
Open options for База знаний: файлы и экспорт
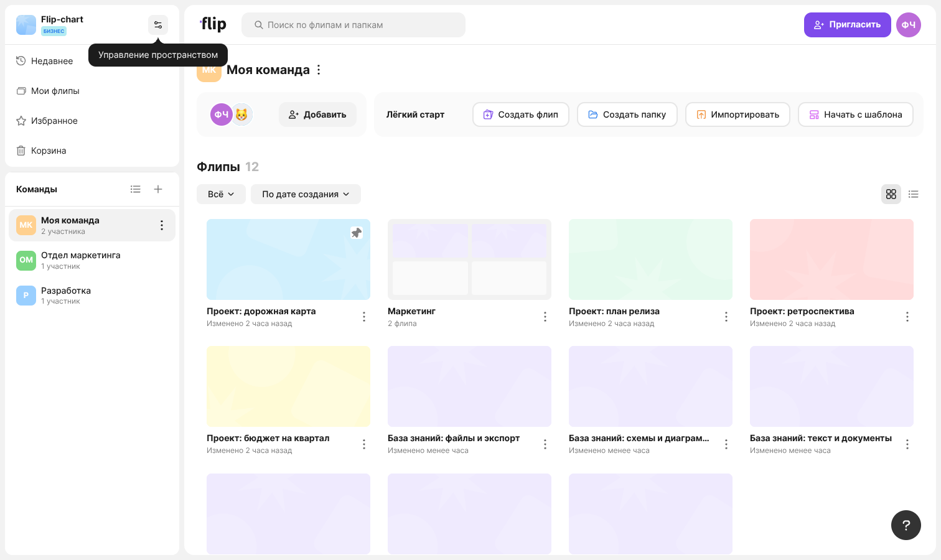[545, 444]
